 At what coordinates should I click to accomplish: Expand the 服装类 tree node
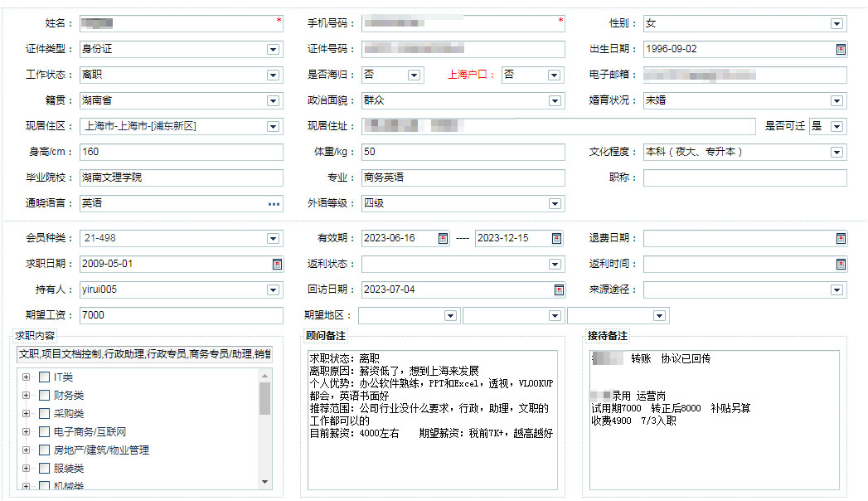(x=26, y=469)
